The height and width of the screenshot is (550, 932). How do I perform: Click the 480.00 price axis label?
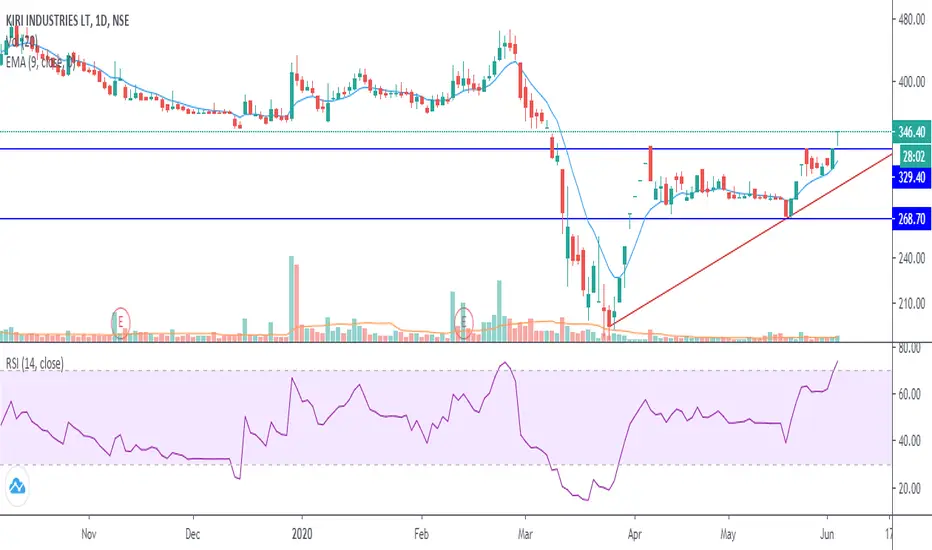click(x=912, y=20)
